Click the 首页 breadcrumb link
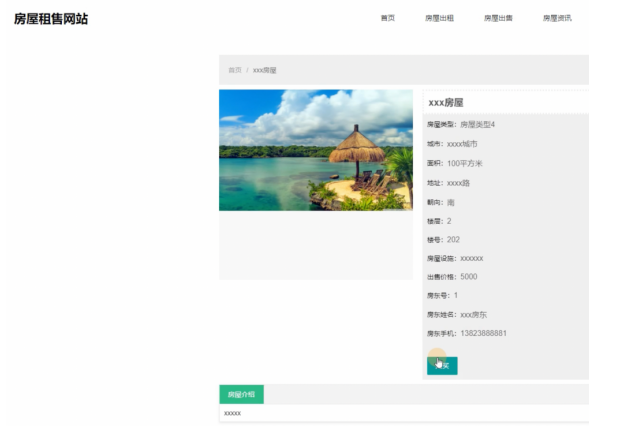 235,70
